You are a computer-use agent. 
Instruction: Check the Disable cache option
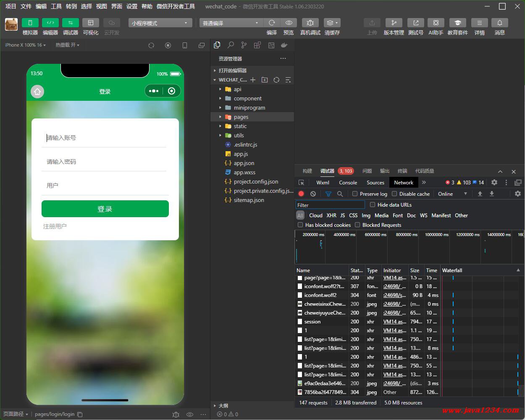(x=394, y=194)
